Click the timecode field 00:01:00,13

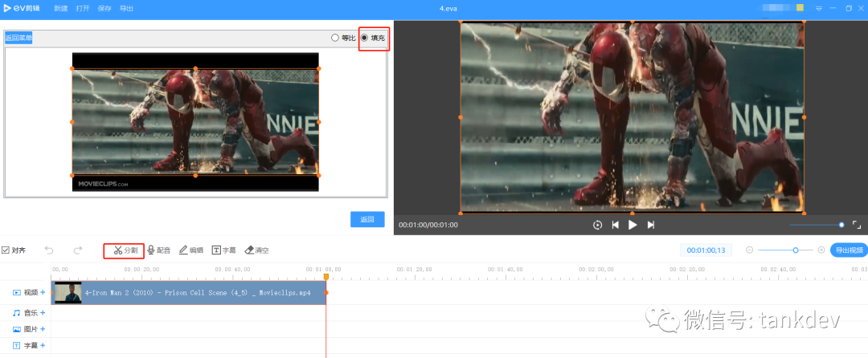coord(706,250)
